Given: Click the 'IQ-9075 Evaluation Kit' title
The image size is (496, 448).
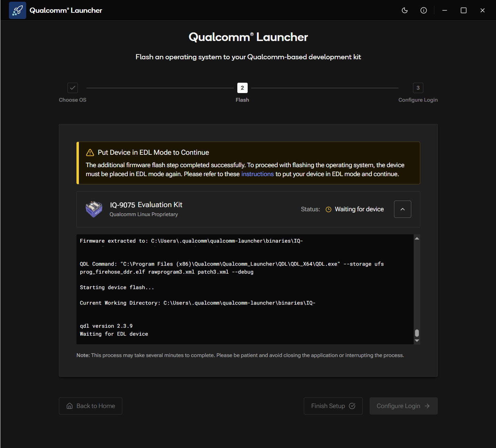Looking at the screenshot, I should pos(146,205).
